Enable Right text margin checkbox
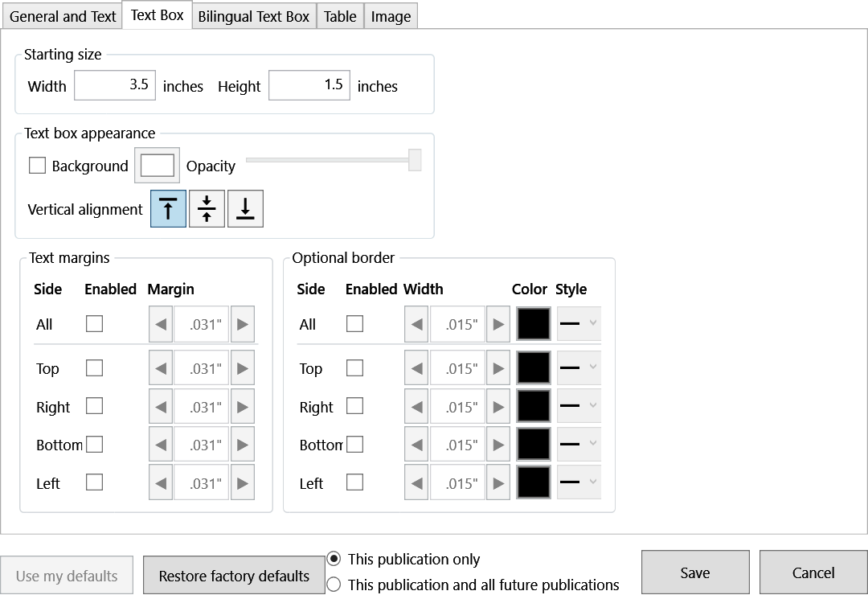 pos(95,406)
